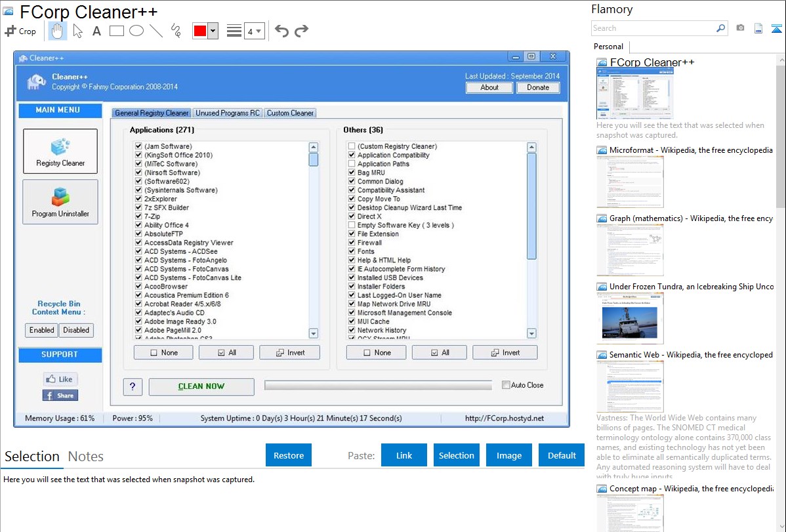Choose the arrow pointer tool
The width and height of the screenshot is (786, 532).
pyautogui.click(x=77, y=31)
